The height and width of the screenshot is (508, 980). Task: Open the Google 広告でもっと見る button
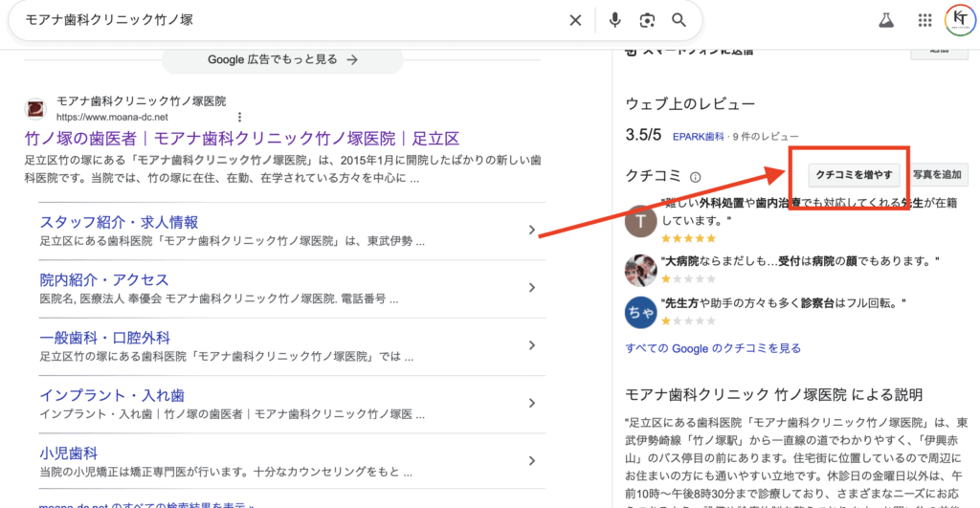[282, 59]
